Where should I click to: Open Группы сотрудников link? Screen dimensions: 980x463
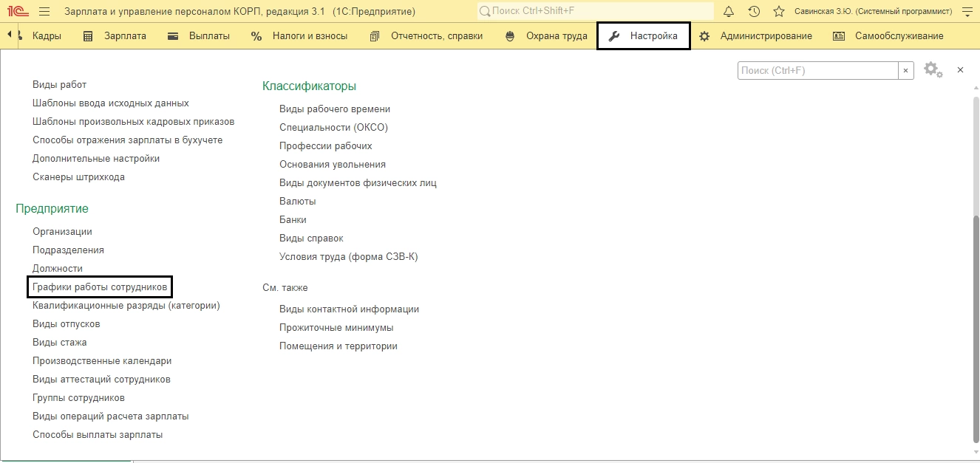(78, 398)
